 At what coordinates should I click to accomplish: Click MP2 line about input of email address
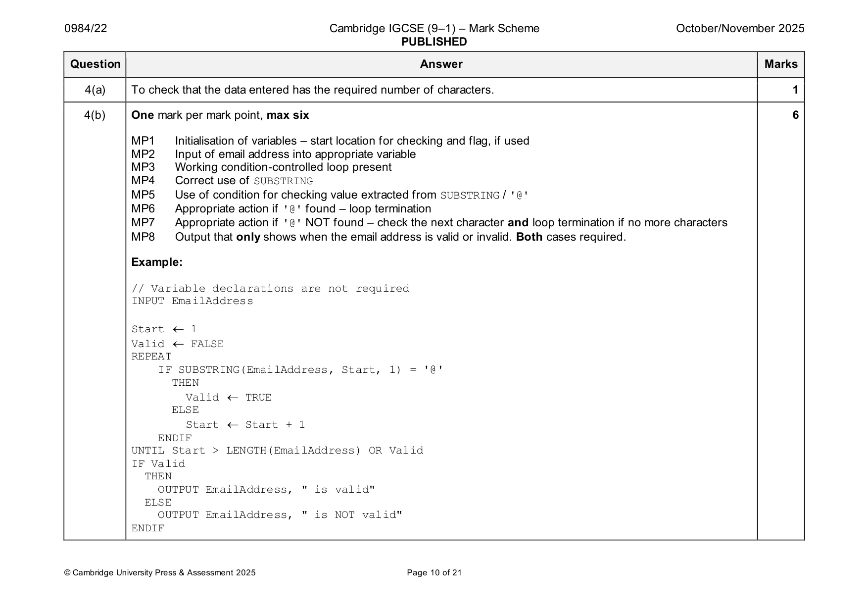click(274, 154)
